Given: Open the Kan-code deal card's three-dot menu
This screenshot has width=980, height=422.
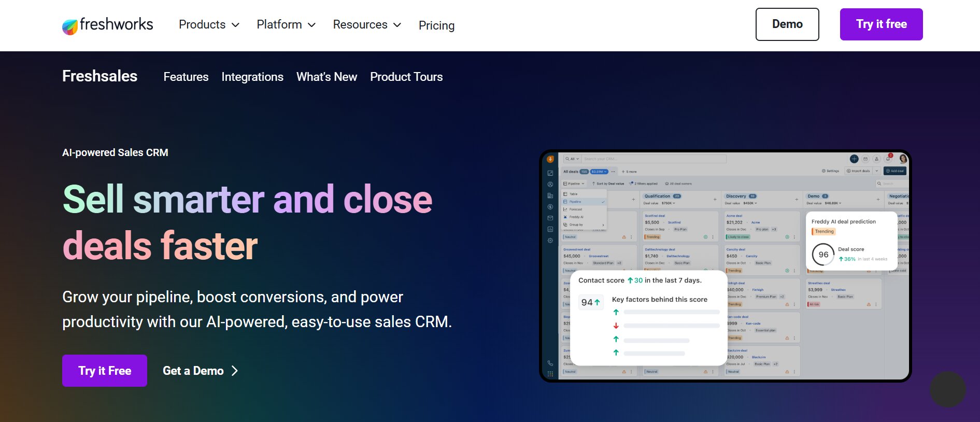Looking at the screenshot, I should pyautogui.click(x=794, y=338).
